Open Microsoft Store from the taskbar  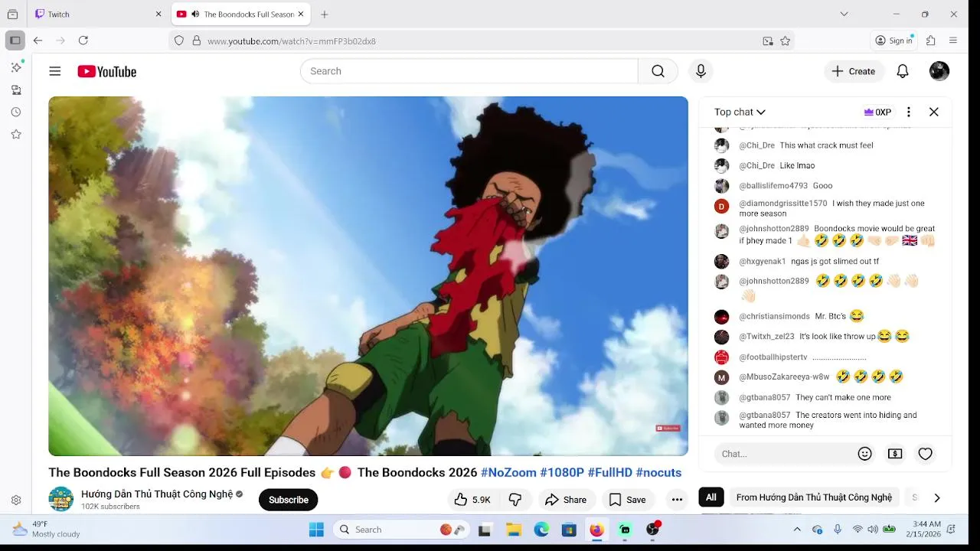point(569,530)
